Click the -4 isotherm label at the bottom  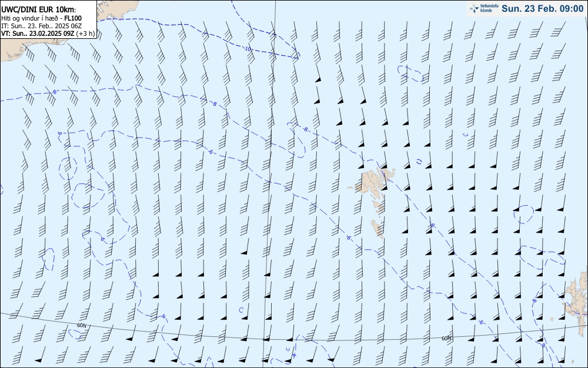(x=295, y=354)
